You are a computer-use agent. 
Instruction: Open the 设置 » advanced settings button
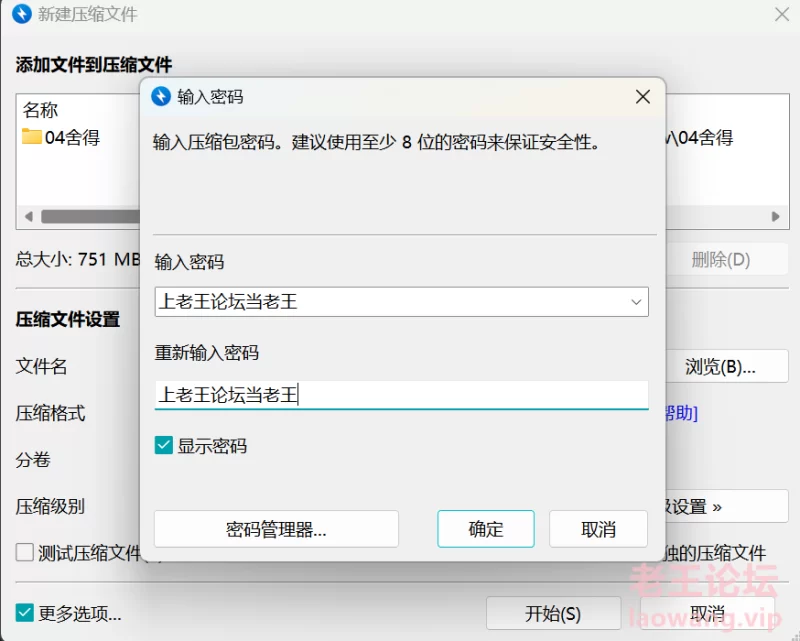pyautogui.click(x=727, y=506)
